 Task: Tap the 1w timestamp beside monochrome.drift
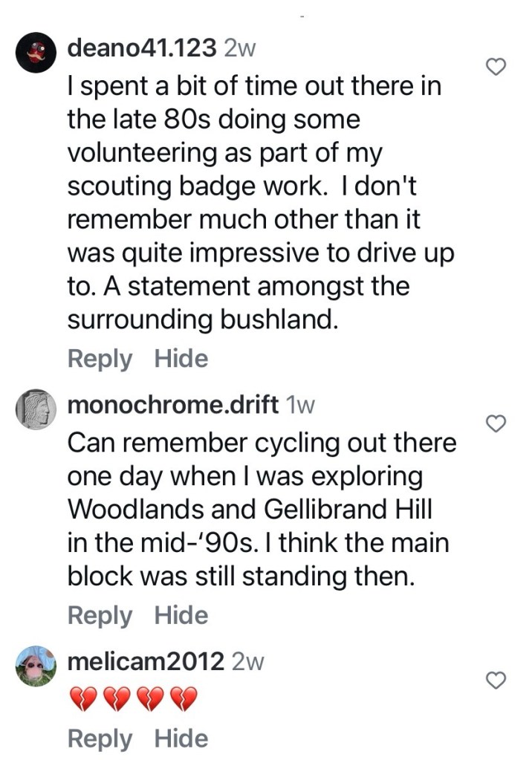coord(301,405)
